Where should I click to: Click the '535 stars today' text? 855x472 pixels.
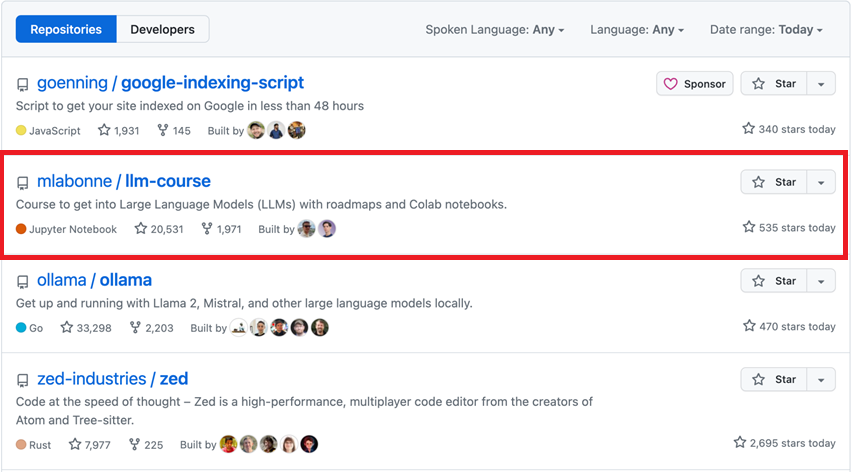tap(789, 228)
